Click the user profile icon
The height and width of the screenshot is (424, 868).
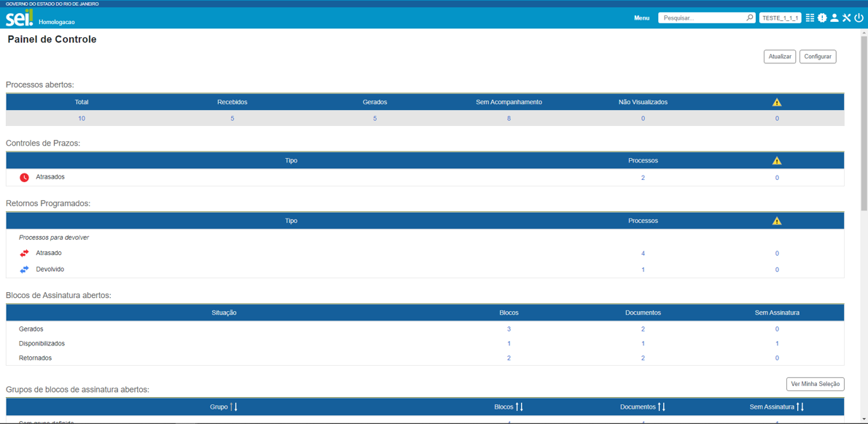point(834,17)
